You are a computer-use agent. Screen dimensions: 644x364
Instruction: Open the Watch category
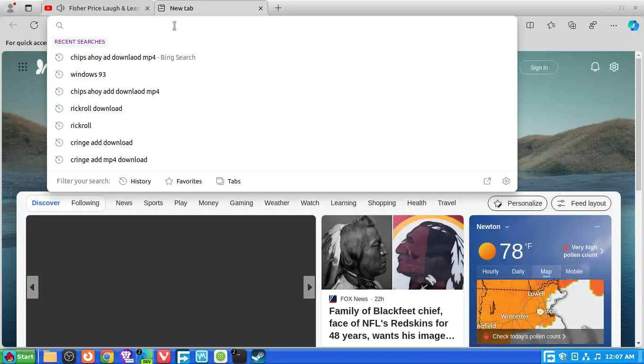(310, 203)
